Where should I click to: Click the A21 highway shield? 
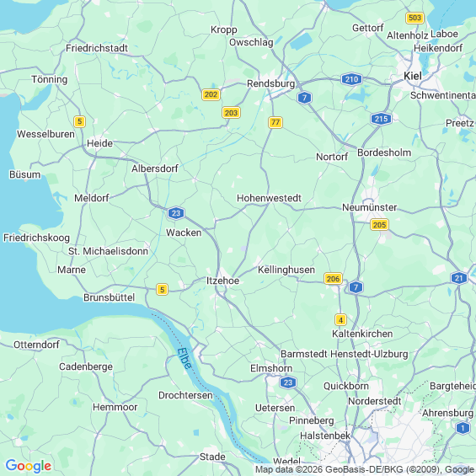[458, 278]
